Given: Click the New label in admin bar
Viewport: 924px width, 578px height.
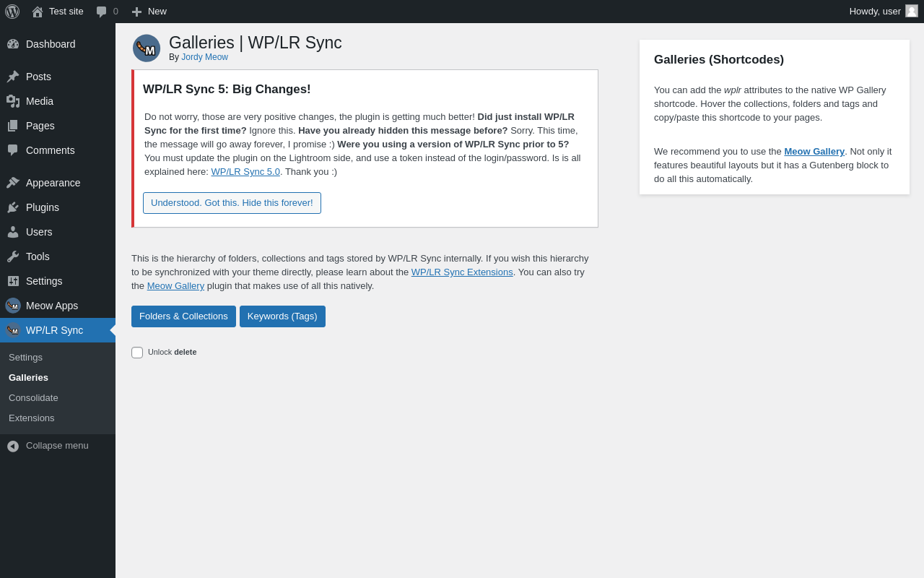Looking at the screenshot, I should click(x=157, y=12).
